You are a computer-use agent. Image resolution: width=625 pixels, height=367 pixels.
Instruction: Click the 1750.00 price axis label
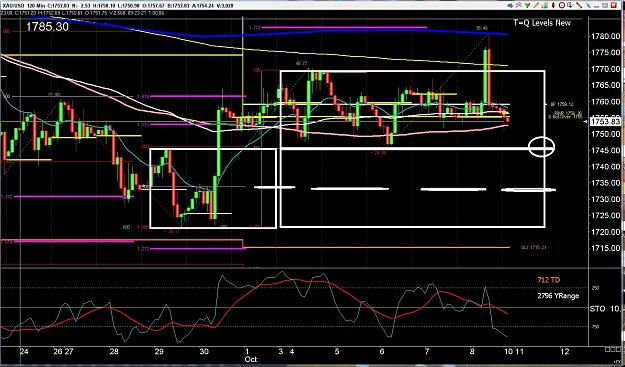coord(606,134)
